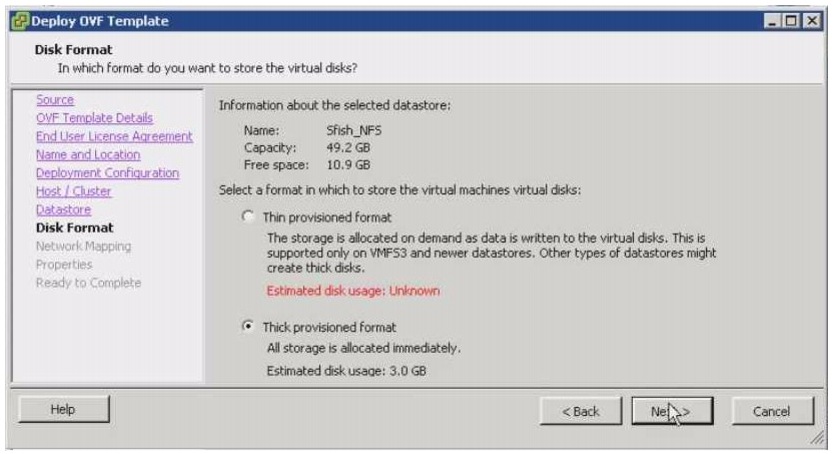The image size is (836, 454).
Task: Select Thick provisioned format option
Action: click(x=248, y=327)
